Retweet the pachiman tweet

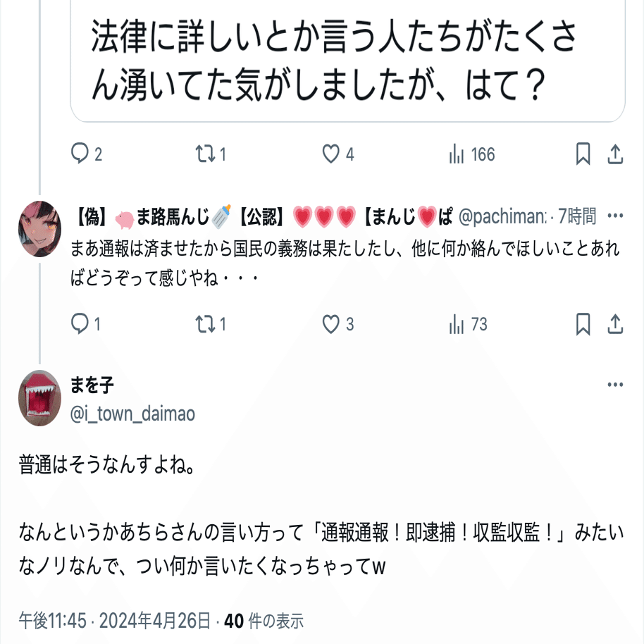click(x=205, y=324)
